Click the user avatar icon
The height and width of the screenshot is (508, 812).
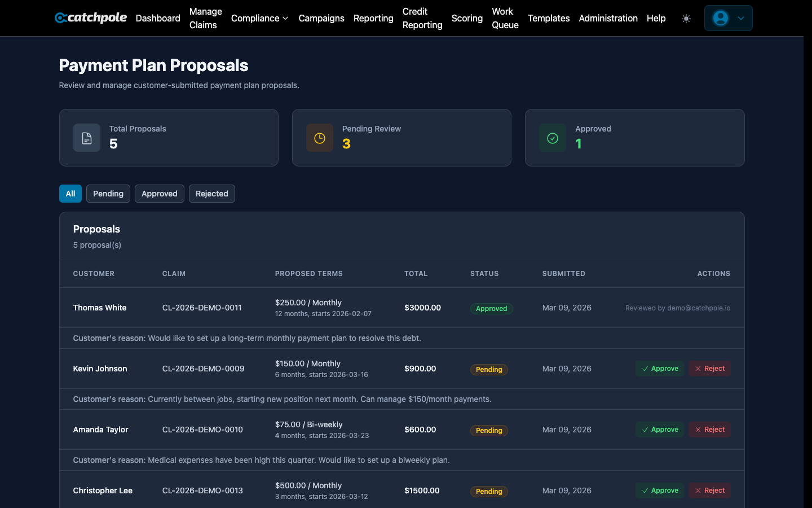(x=720, y=17)
